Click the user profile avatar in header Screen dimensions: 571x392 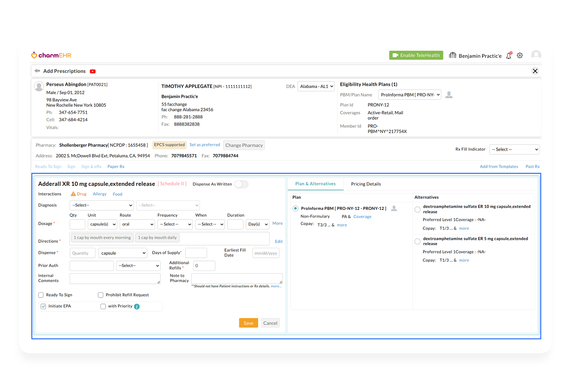click(x=536, y=55)
